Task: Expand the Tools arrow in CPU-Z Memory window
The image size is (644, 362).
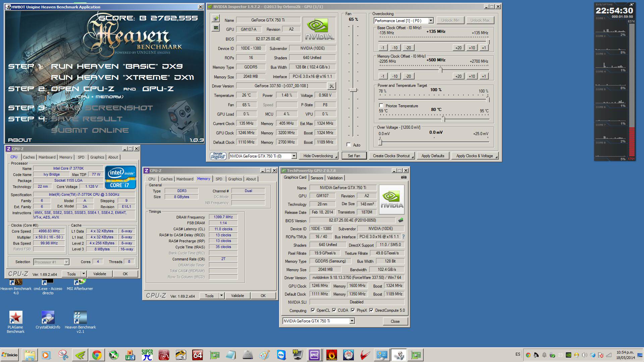Action: (x=221, y=296)
